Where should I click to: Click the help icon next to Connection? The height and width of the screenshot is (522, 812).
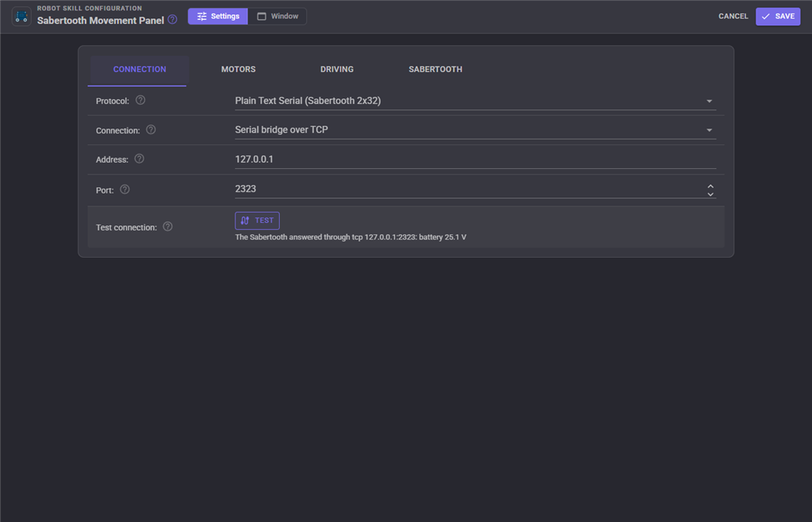point(151,130)
